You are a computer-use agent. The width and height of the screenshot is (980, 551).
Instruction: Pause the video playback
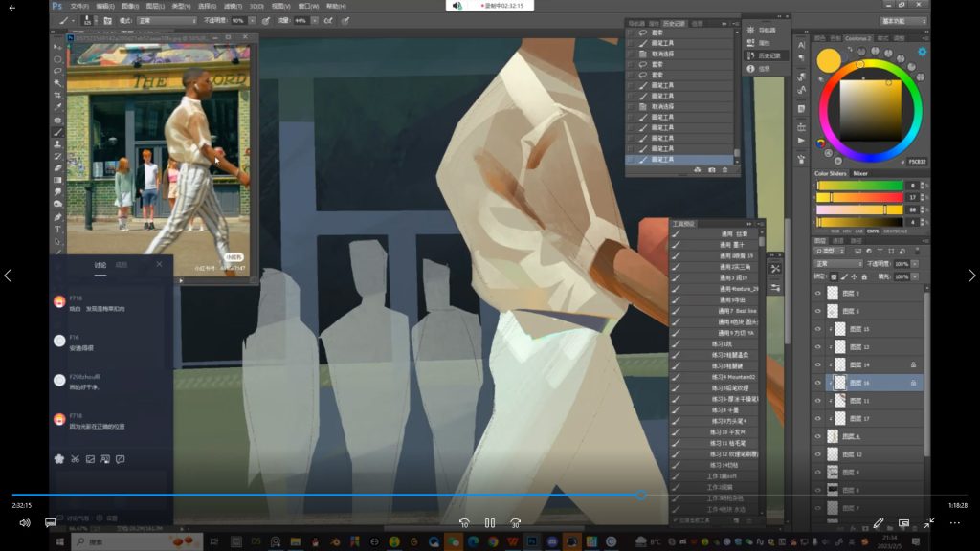point(489,523)
